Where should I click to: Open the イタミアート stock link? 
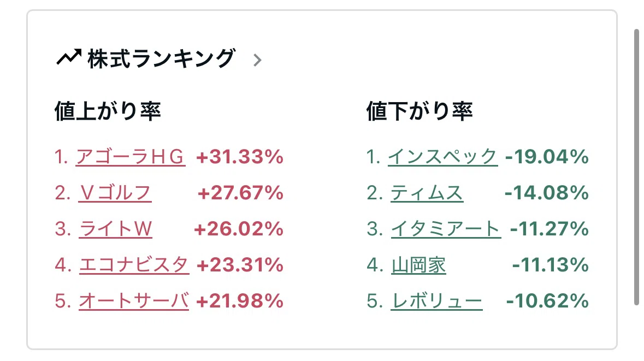(446, 229)
